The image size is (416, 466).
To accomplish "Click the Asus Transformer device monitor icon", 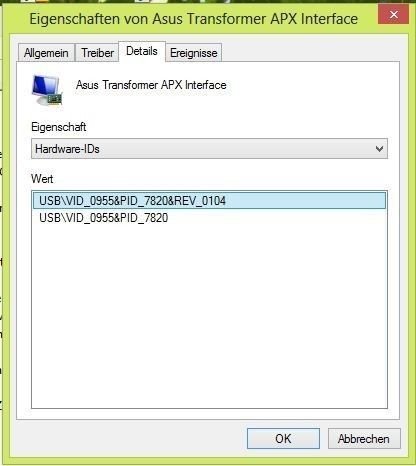I will (x=47, y=90).
